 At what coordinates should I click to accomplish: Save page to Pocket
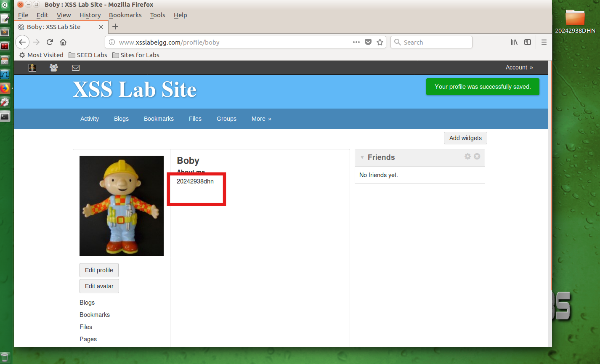[368, 42]
